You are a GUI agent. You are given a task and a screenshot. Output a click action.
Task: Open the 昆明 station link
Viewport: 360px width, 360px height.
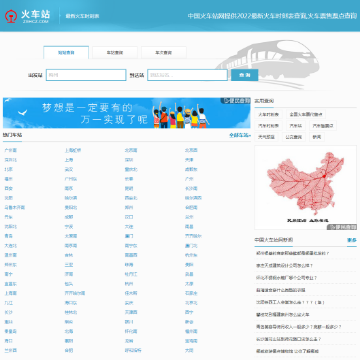129,188
